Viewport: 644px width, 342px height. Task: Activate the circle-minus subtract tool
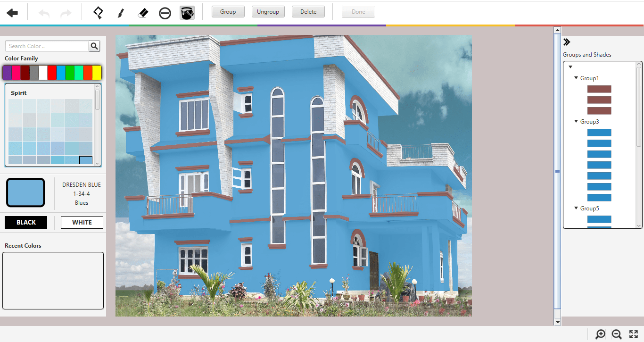[x=165, y=13]
